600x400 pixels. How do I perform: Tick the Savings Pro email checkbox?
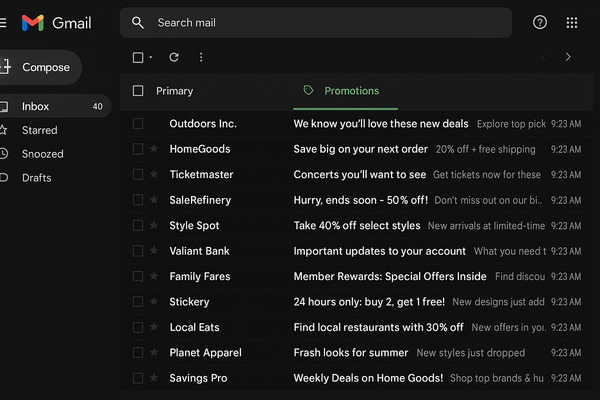pos(138,378)
